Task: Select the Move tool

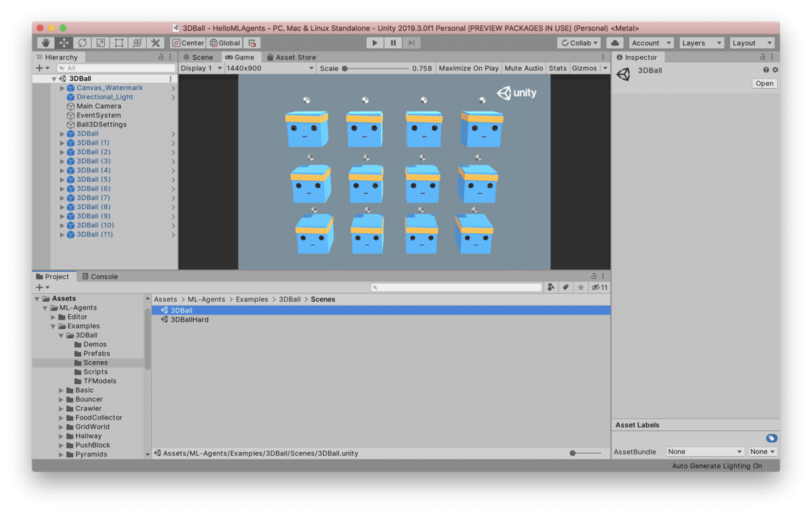Action: [x=64, y=43]
